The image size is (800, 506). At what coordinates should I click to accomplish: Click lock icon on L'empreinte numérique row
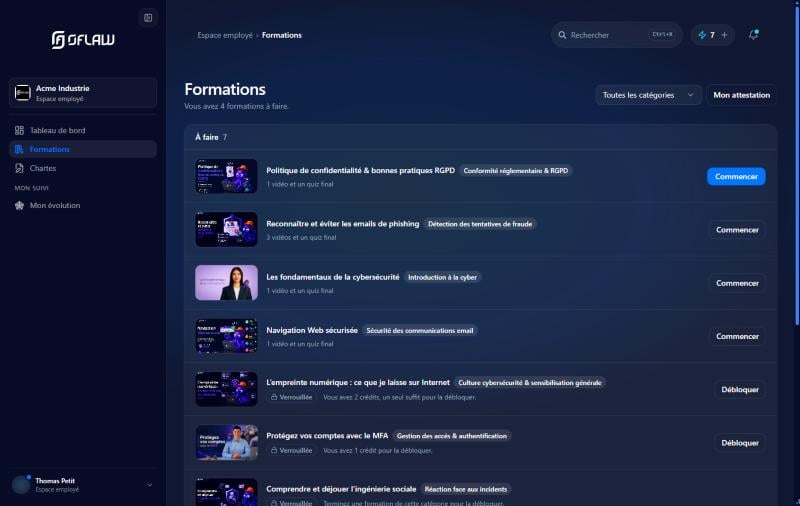click(x=274, y=397)
